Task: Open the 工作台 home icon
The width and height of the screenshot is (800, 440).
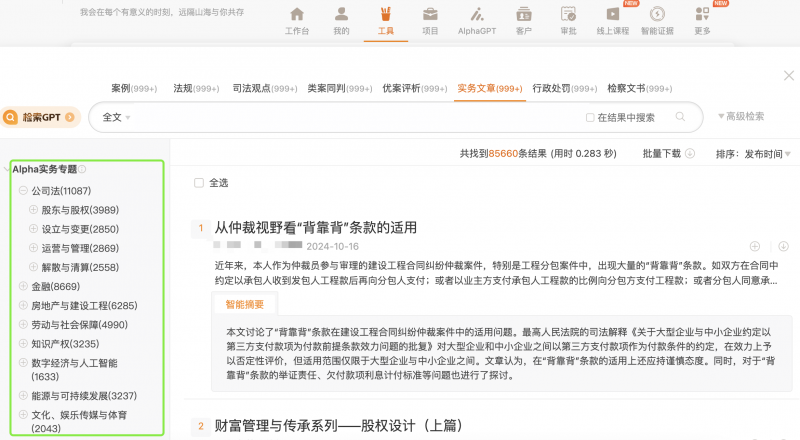Action: pos(297,17)
